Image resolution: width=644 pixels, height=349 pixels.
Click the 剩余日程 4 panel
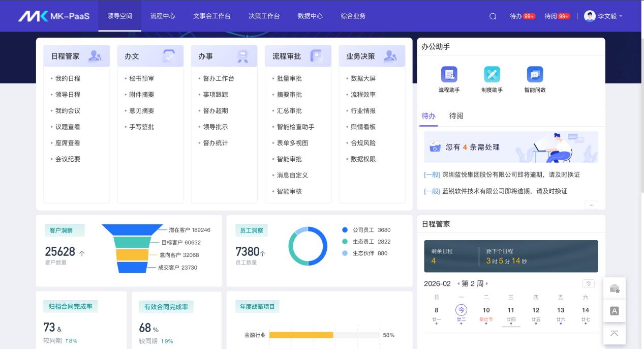(x=451, y=256)
